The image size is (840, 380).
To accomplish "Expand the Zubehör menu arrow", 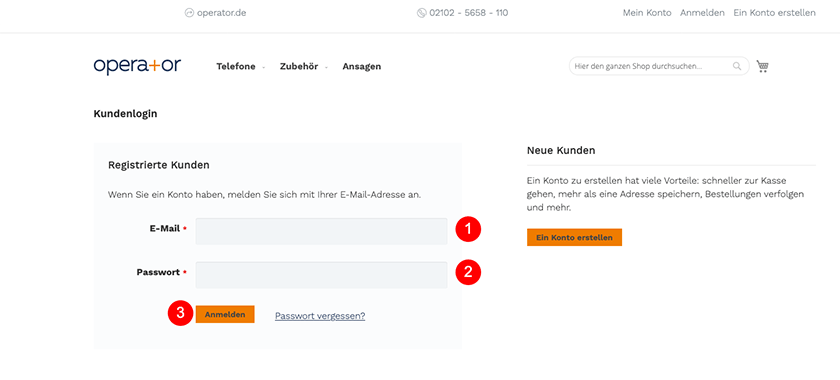I will point(326,68).
